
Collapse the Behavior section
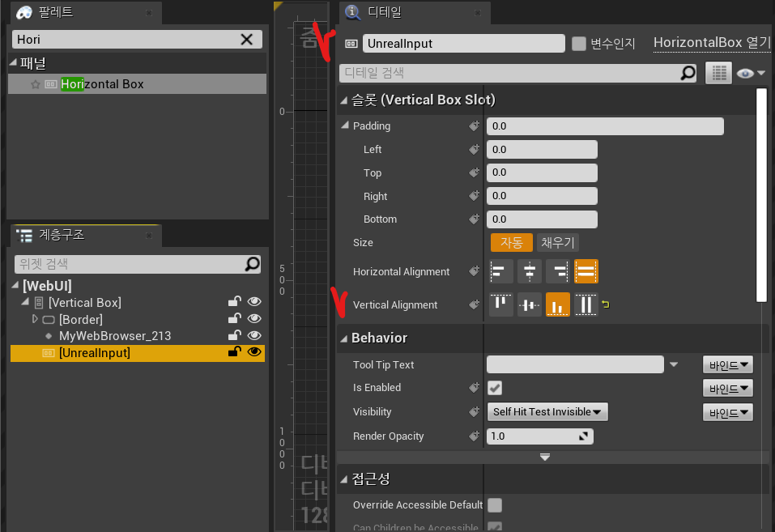(x=343, y=338)
